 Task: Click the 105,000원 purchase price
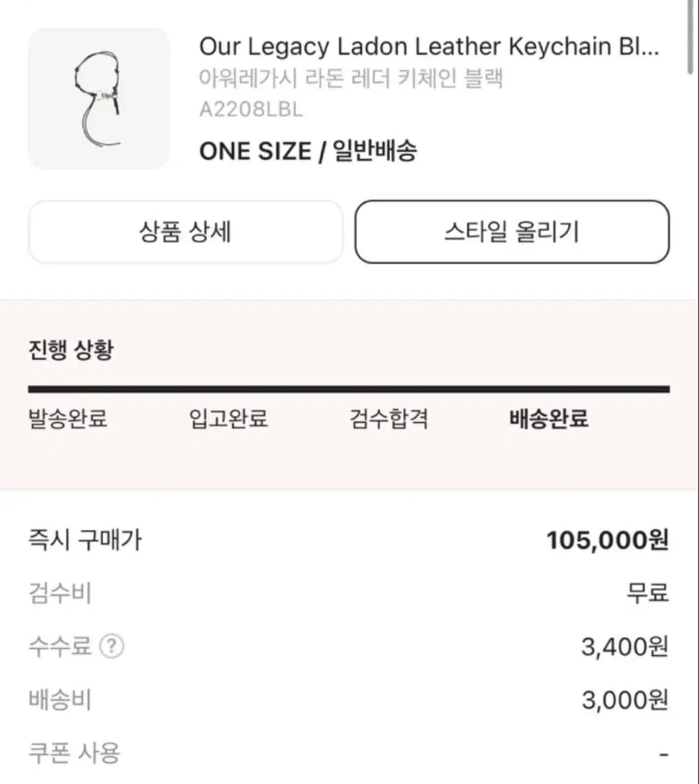607,540
